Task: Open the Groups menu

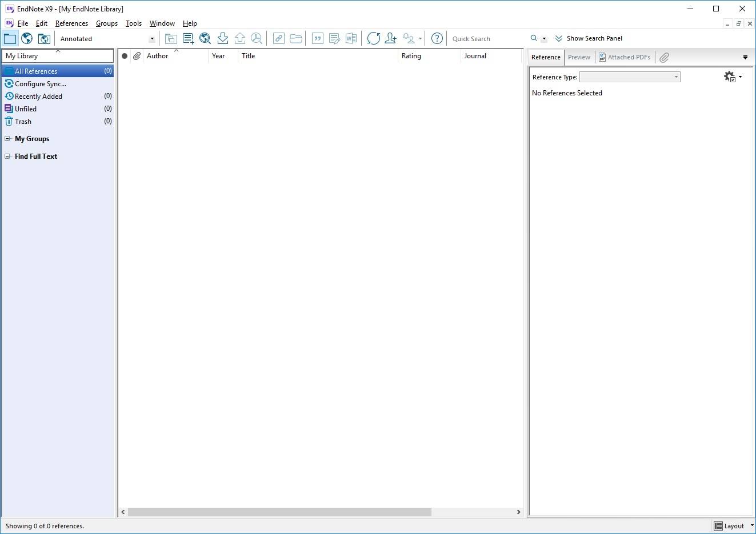Action: pos(107,23)
